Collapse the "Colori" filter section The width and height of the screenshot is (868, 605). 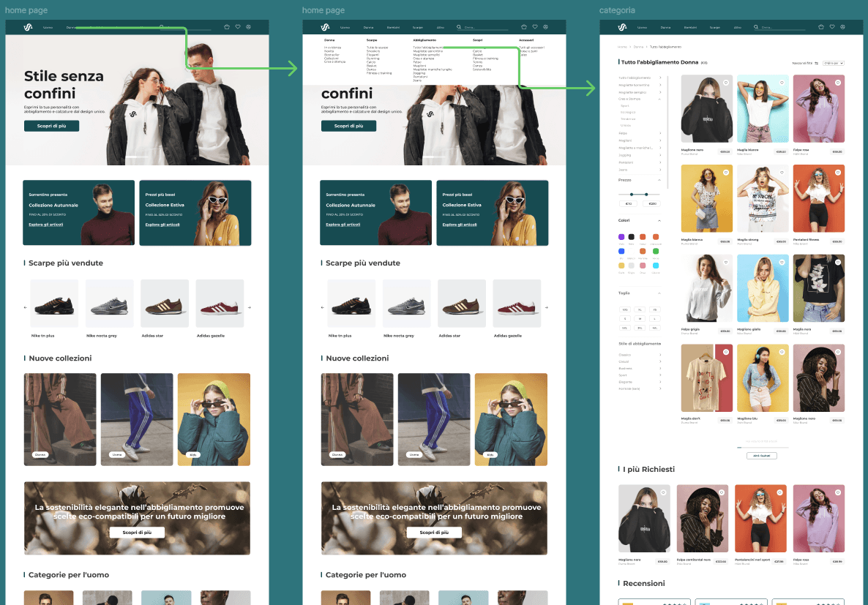(x=659, y=220)
